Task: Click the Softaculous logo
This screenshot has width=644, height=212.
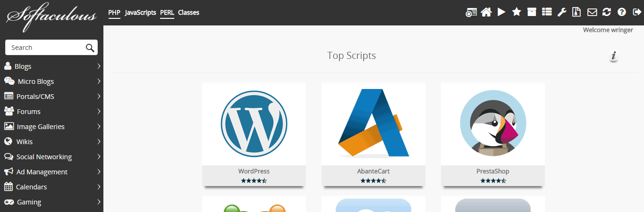Action: (51, 17)
